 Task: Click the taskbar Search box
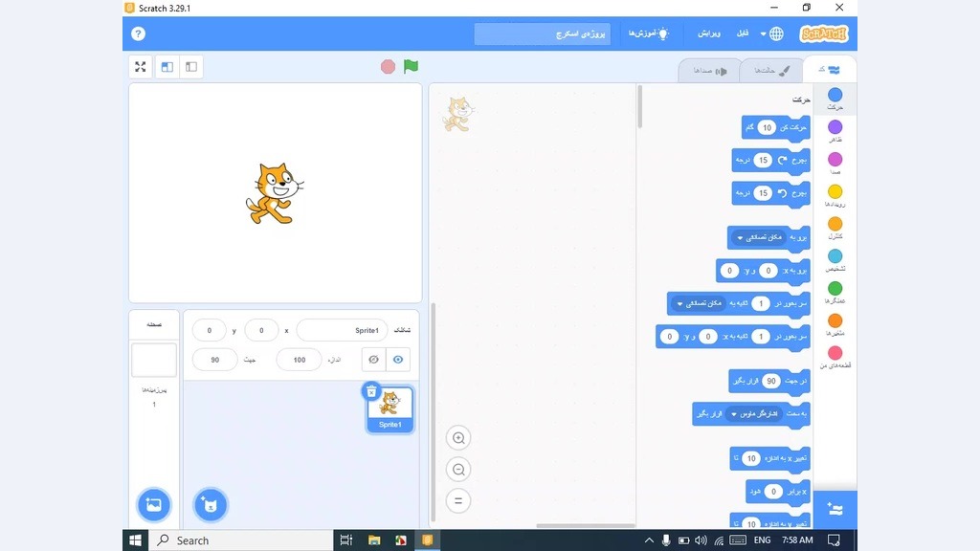240,540
